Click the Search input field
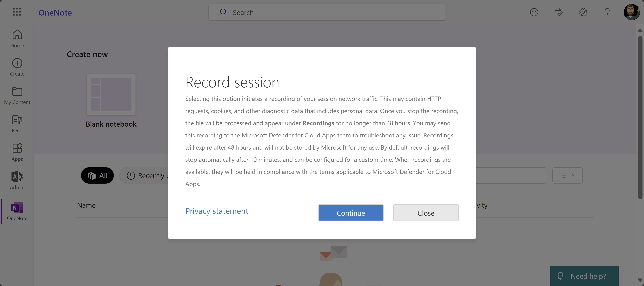Screen dimensions: 644x286 coord(327,12)
